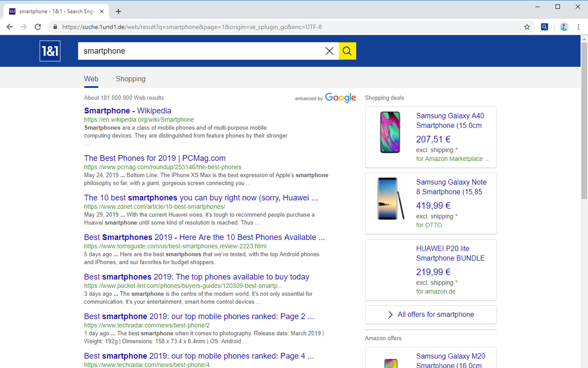Open the techradar Page 4 result
Image resolution: width=588 pixels, height=368 pixels.
(199, 356)
